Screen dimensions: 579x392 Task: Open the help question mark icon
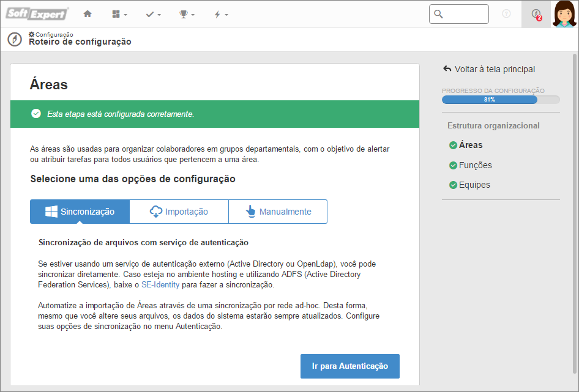[x=506, y=14]
